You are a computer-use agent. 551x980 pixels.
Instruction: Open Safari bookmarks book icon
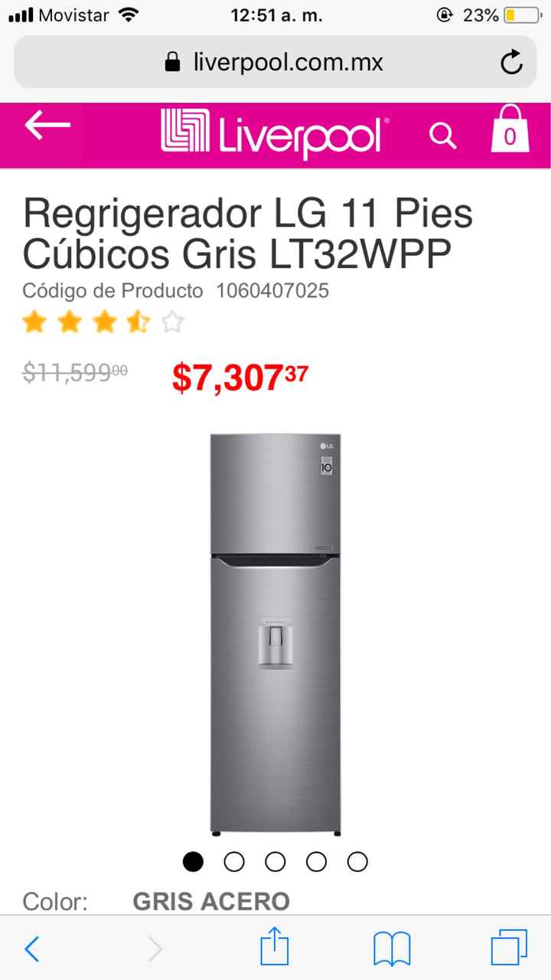click(392, 949)
